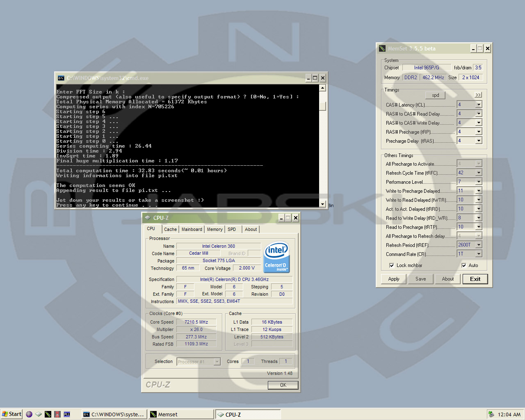
Task: Open the About tab in CPU-Z
Action: [251, 229]
